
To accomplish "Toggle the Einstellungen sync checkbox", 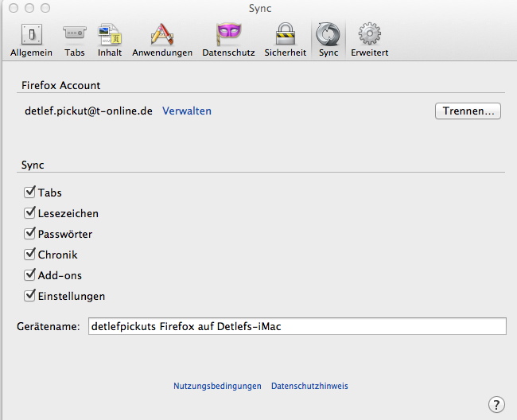I will [31, 296].
